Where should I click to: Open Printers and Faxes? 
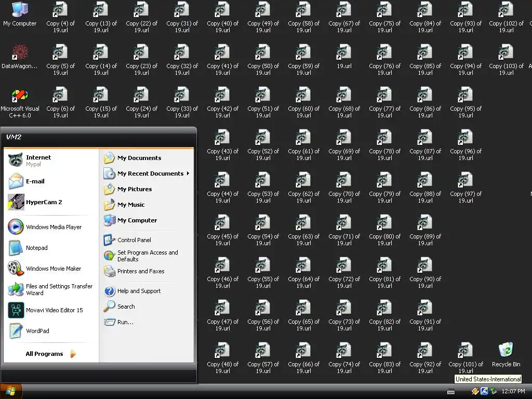point(147,271)
